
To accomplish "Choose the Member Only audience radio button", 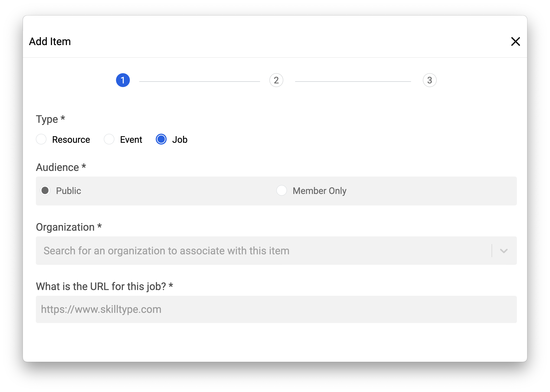I will (x=282, y=190).
